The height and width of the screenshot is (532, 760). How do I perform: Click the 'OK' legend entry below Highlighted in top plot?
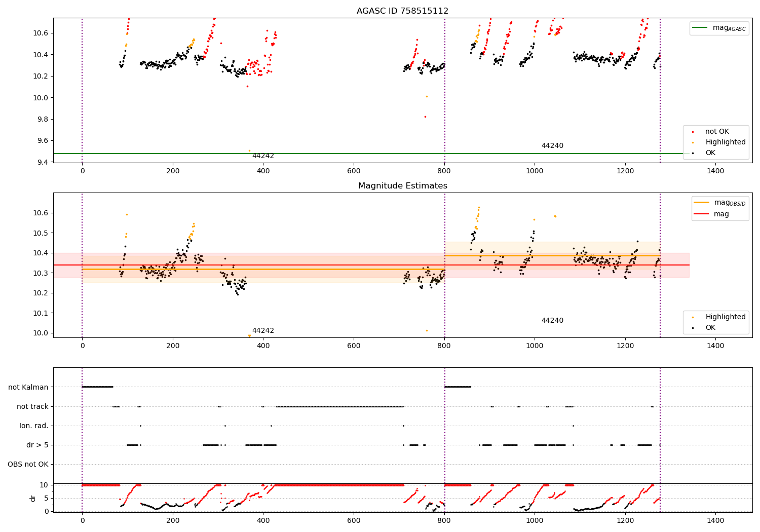pyautogui.click(x=710, y=153)
